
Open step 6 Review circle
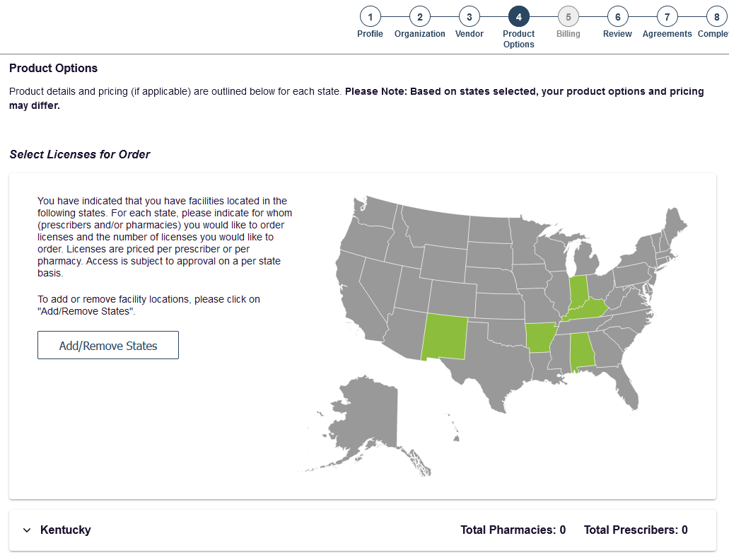(x=618, y=17)
